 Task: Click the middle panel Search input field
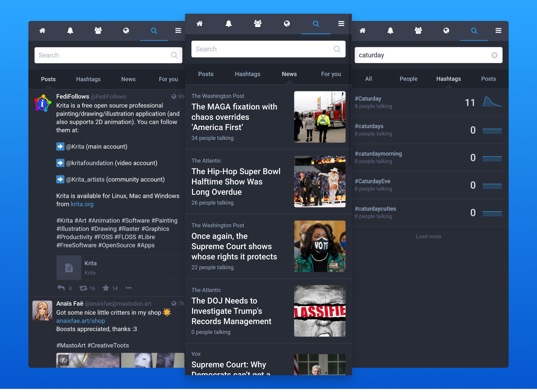(x=263, y=49)
